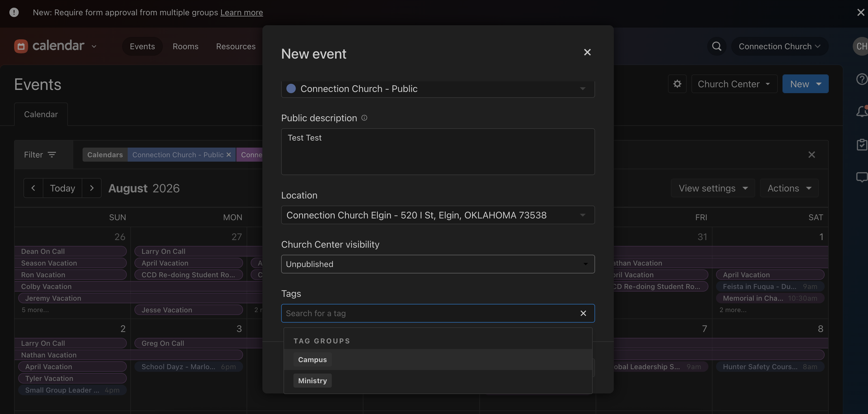Open the CH user avatar
Image resolution: width=868 pixels, height=414 pixels.
coord(861,46)
